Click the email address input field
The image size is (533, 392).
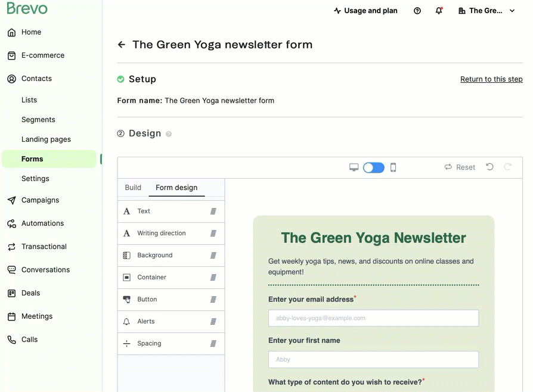[x=373, y=318]
